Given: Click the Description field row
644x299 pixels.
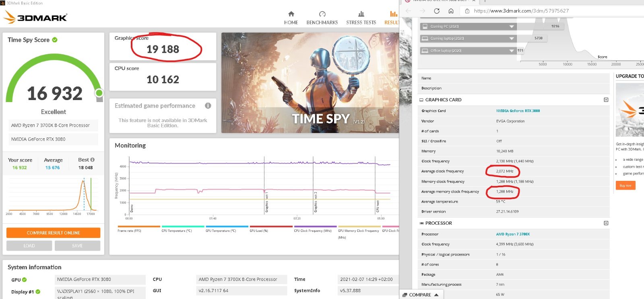Looking at the screenshot, I should click(514, 88).
